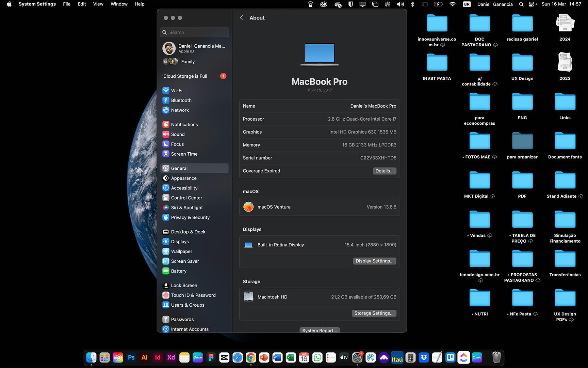Select Battery in the sidebar
This screenshot has height=368, width=588.
pyautogui.click(x=194, y=271)
